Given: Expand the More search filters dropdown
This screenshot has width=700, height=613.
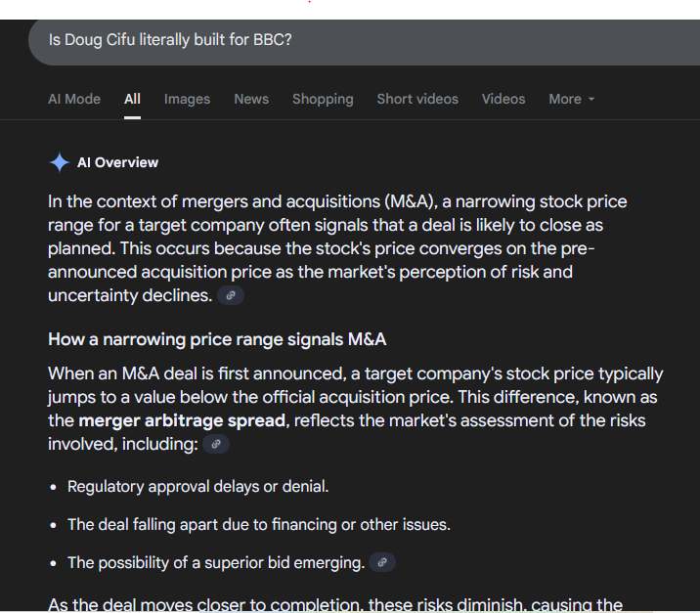Looking at the screenshot, I should (571, 99).
